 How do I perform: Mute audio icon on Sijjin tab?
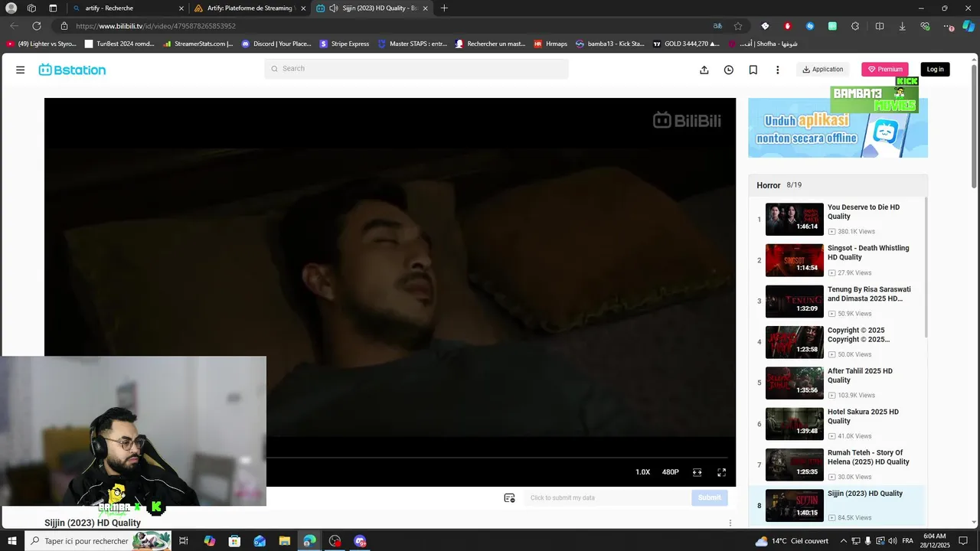[334, 8]
